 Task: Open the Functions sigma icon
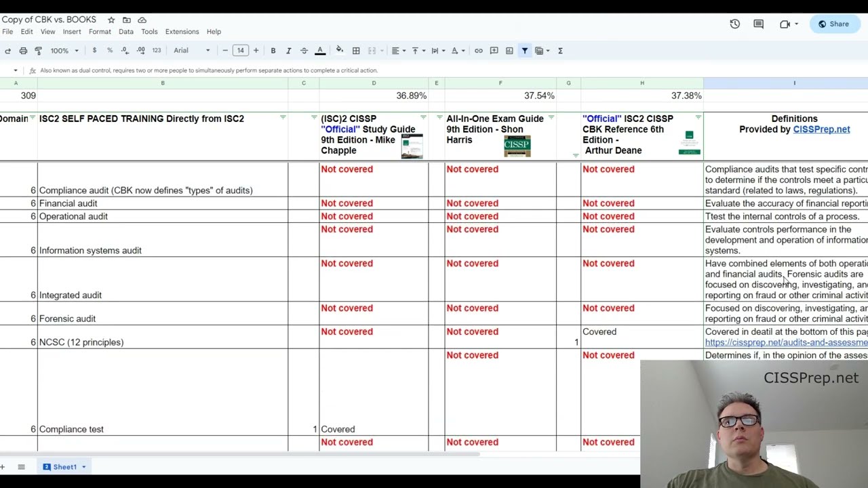[560, 51]
